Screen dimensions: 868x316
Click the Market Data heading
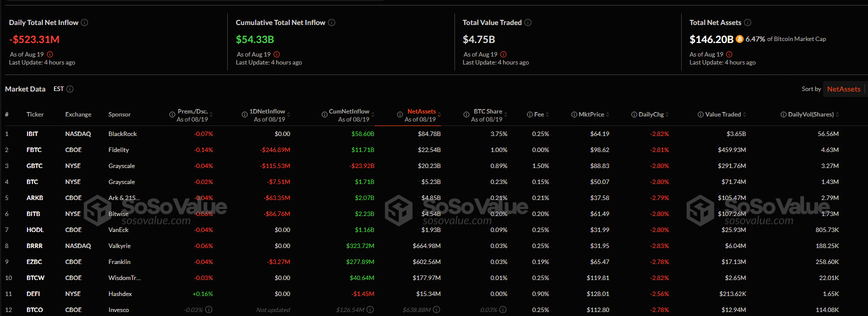pyautogui.click(x=25, y=89)
